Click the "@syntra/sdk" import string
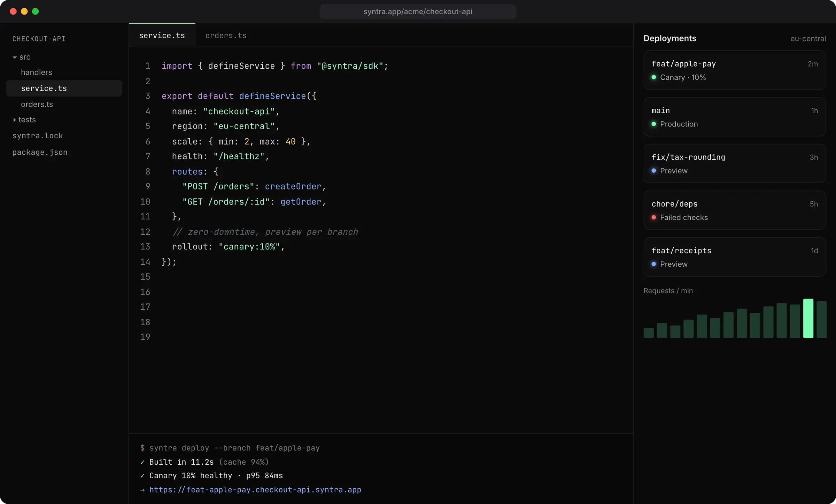 (350, 66)
